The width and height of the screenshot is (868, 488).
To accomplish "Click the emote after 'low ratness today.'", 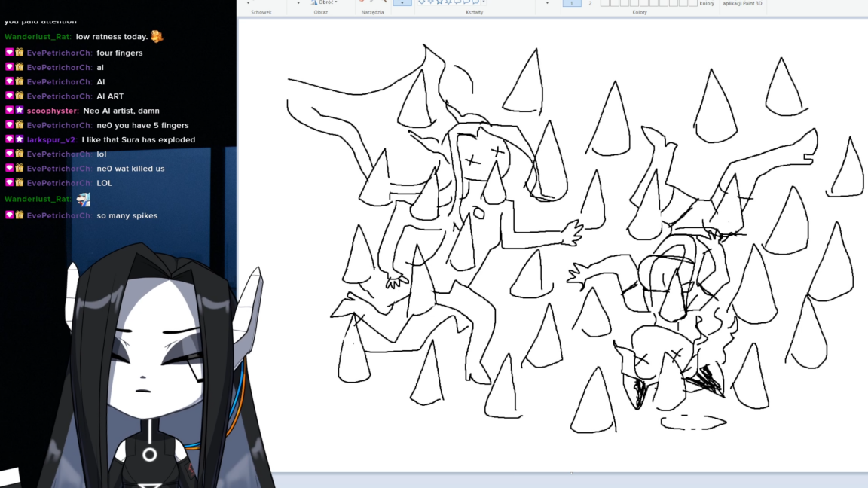I will tap(157, 36).
